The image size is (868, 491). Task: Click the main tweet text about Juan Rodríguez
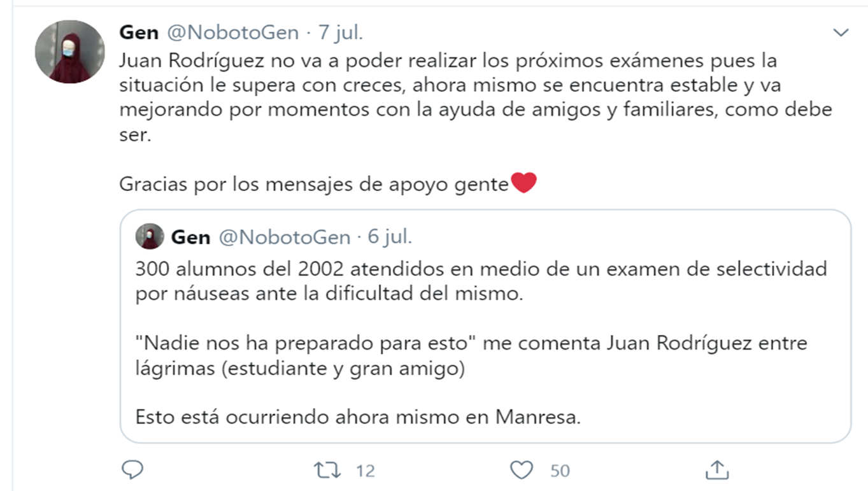tap(475, 97)
